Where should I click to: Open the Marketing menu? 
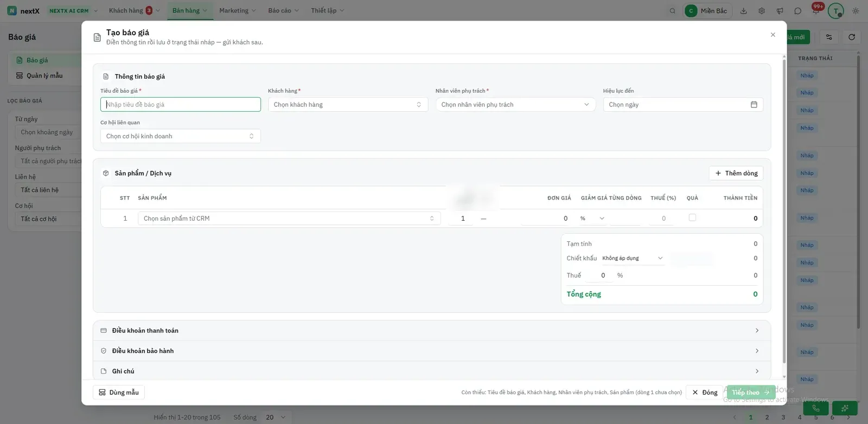click(237, 10)
